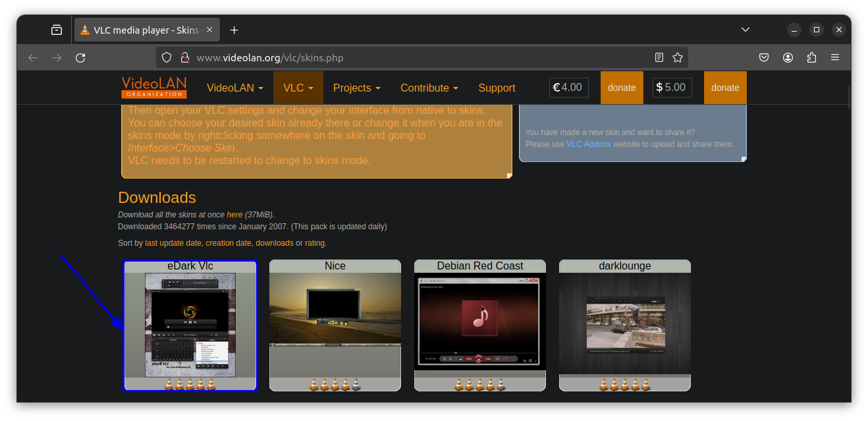This screenshot has width=868, height=421.
Task: Click the cone rating under darklounge
Action: click(x=625, y=384)
